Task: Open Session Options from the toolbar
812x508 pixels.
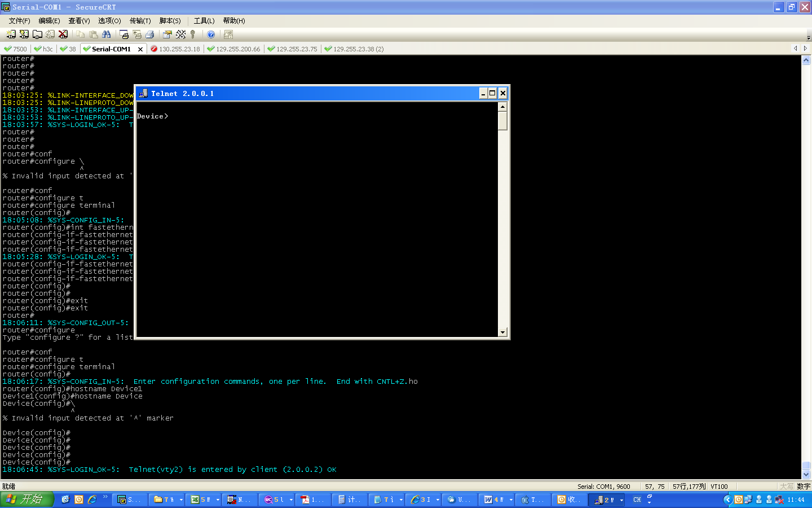Action: click(167, 34)
